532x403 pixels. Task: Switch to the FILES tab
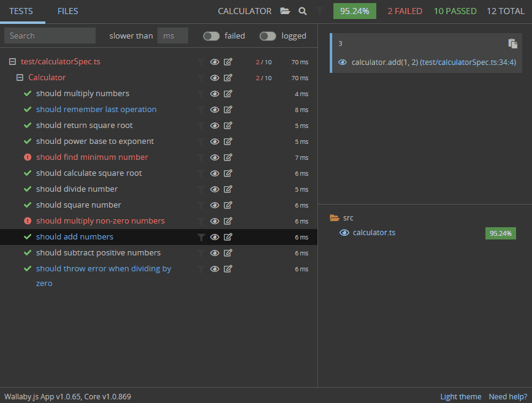pos(67,11)
